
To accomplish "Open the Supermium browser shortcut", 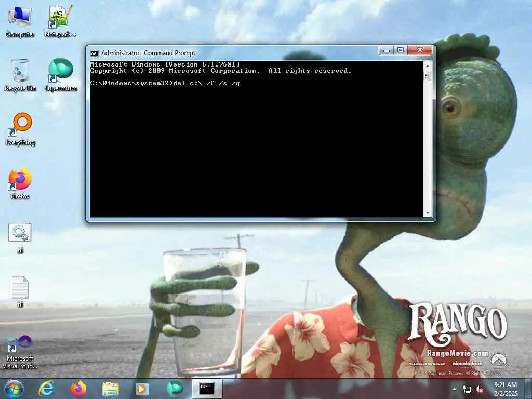I will point(61,75).
